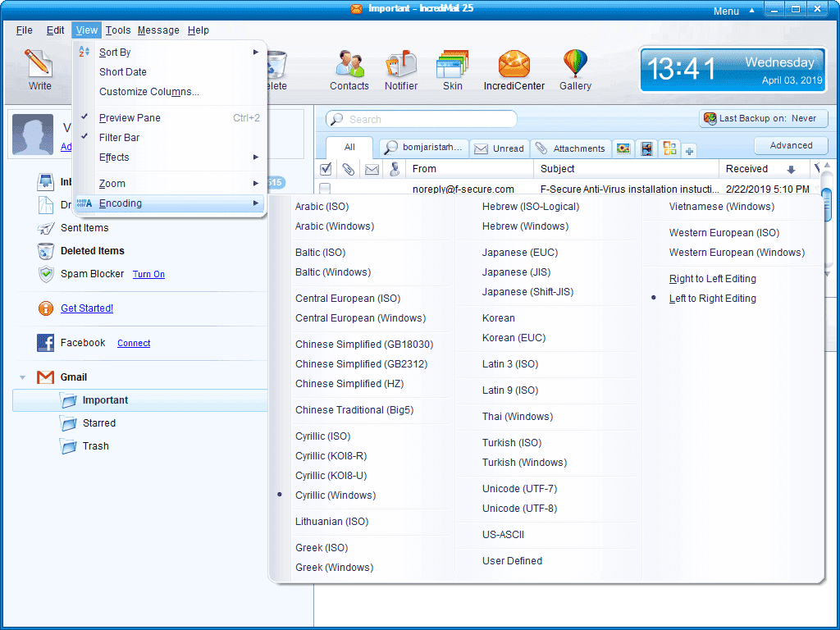This screenshot has width=840, height=630.
Task: Click the message list scroll-up arrow
Action: [x=827, y=166]
